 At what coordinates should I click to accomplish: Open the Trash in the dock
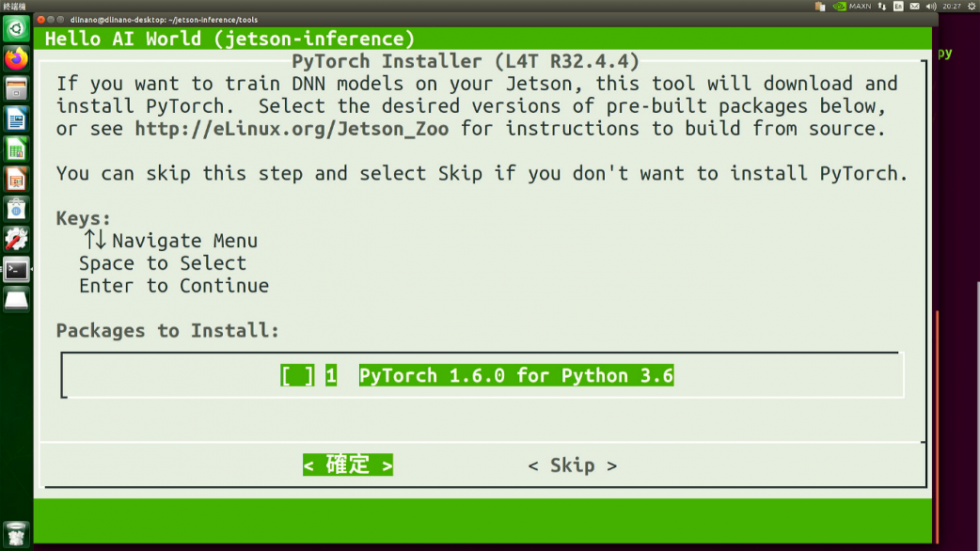click(16, 535)
